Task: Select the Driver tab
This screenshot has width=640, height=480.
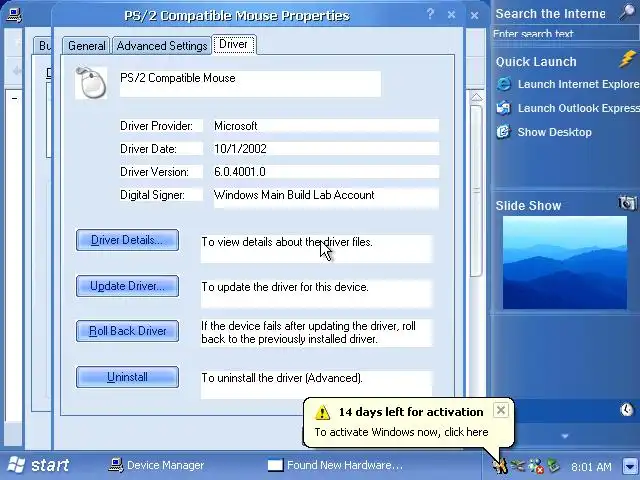Action: pos(233,44)
